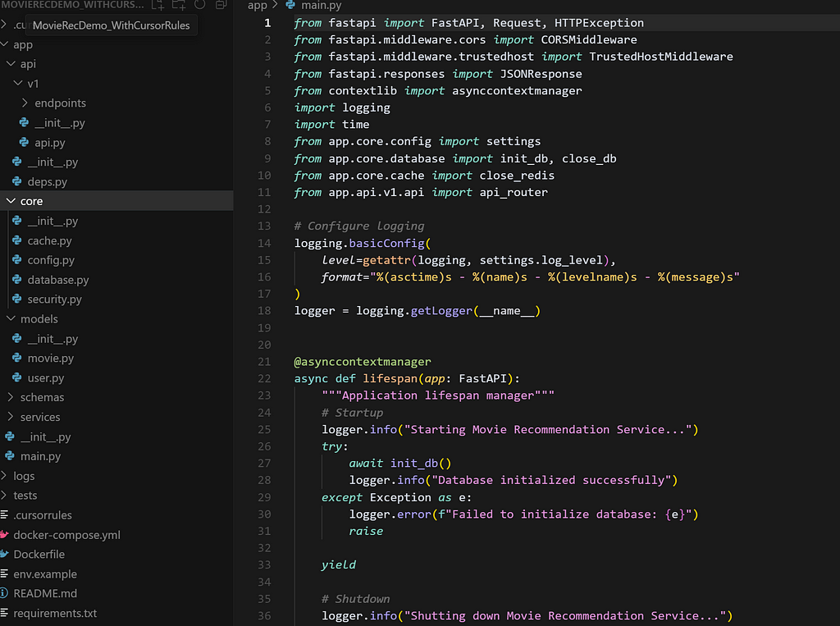The height and width of the screenshot is (626, 840).
Task: Refresh the explorer file tree
Action: [200, 4]
